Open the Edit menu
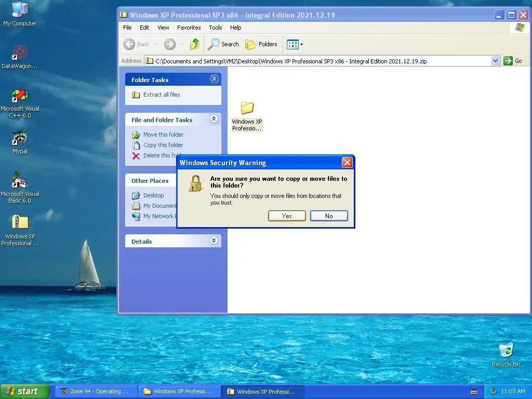The image size is (532, 399). click(x=144, y=28)
